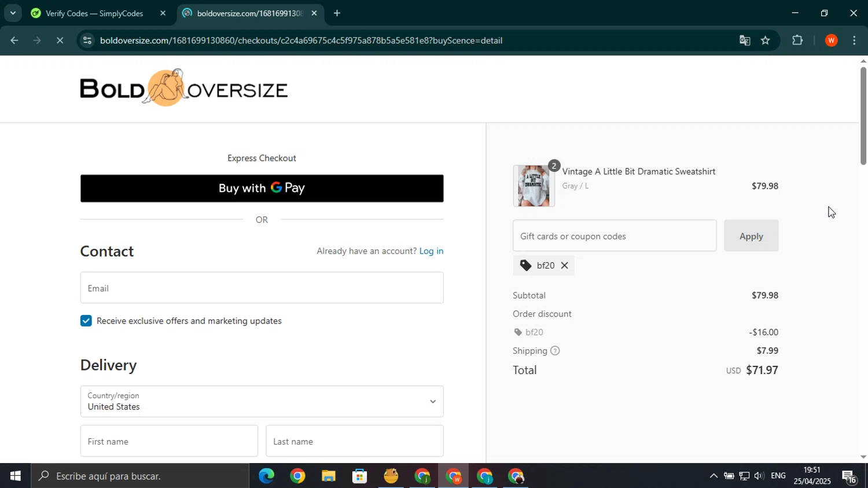The width and height of the screenshot is (868, 488).
Task: Open the volume control in system tray
Action: click(759, 476)
